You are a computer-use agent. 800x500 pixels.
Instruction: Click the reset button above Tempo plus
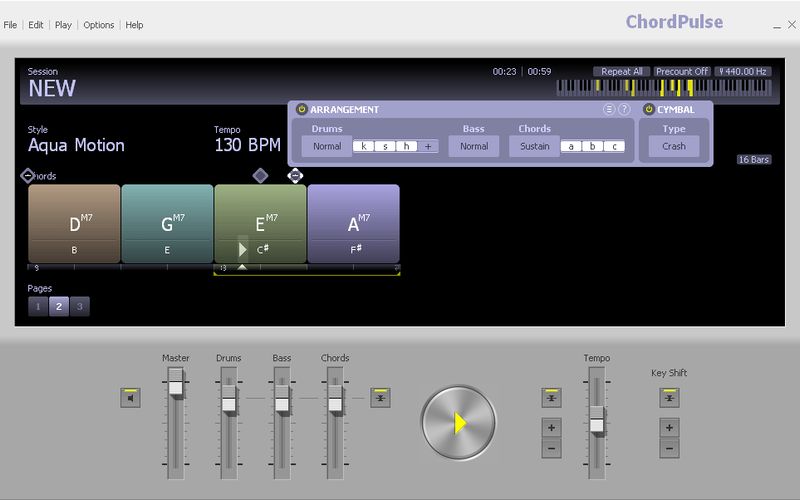point(551,398)
